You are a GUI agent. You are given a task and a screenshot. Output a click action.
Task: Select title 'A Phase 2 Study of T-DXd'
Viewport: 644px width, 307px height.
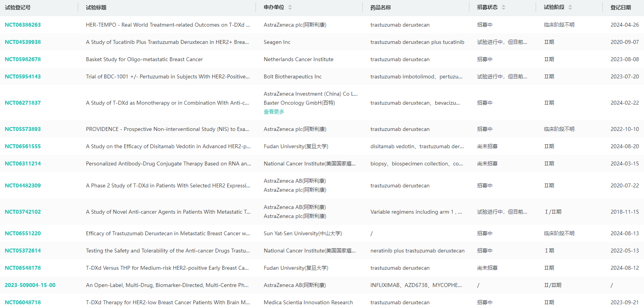point(168,185)
